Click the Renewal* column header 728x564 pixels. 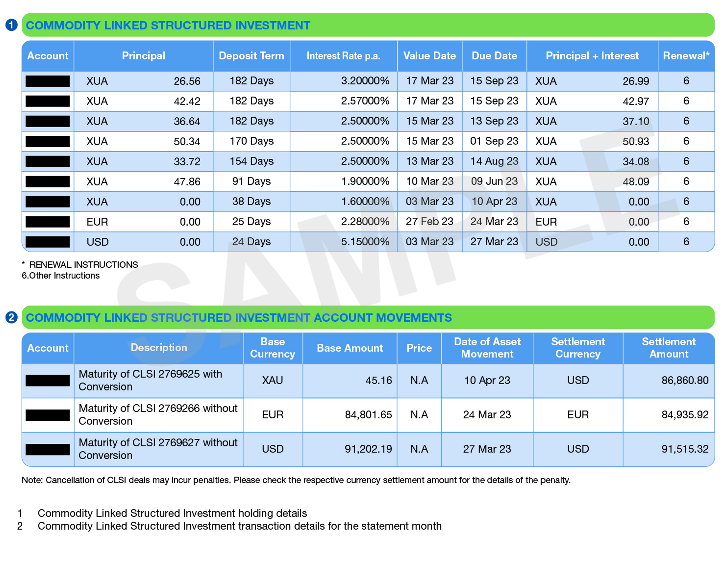[686, 56]
